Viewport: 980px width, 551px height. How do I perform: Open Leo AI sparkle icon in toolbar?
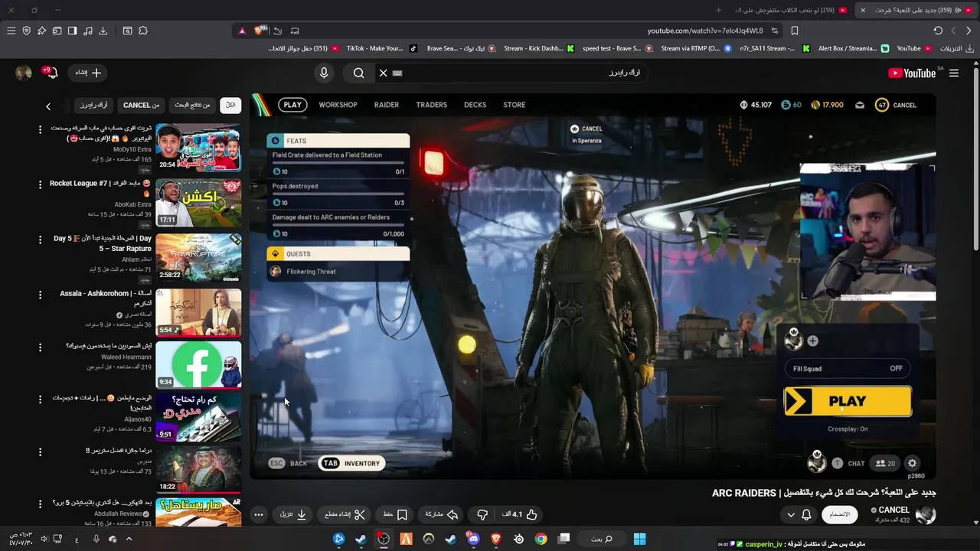41,31
